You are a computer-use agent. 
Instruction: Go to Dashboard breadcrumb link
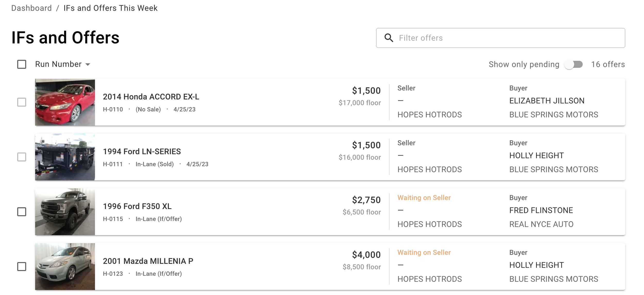tap(31, 8)
